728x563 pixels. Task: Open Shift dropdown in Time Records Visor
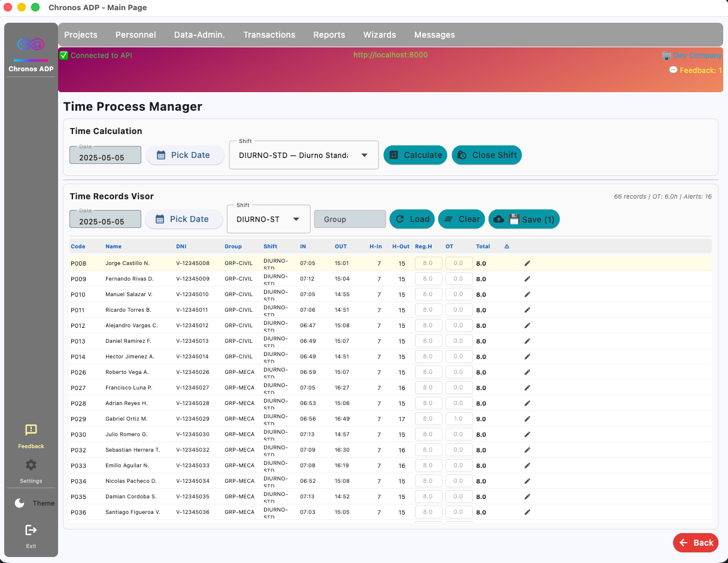coord(269,219)
